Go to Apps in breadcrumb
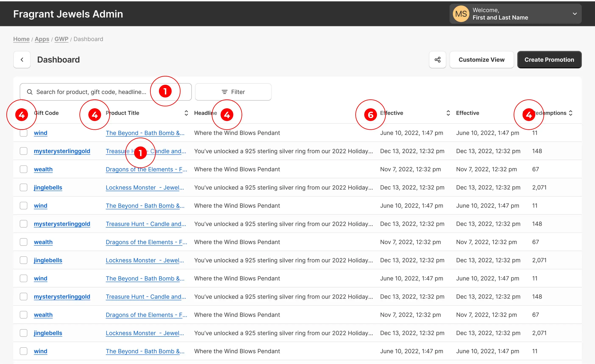Viewport: 595px width, 364px height. [x=42, y=39]
